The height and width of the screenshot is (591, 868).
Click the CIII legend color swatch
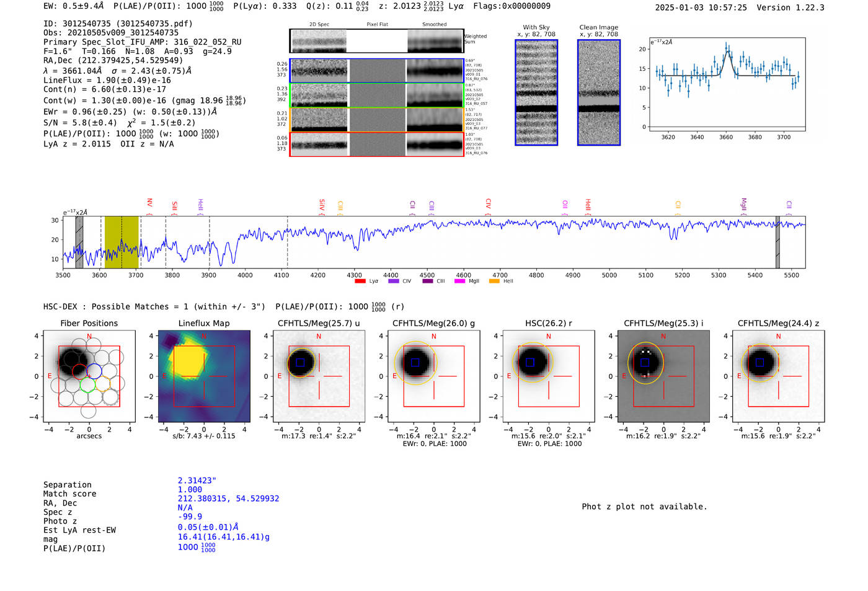pos(428,282)
